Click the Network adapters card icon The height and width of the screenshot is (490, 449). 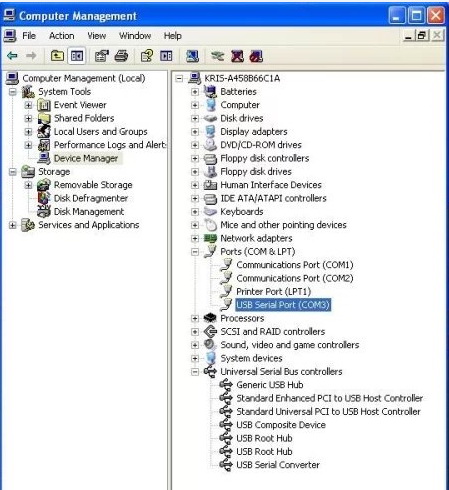tap(210, 238)
